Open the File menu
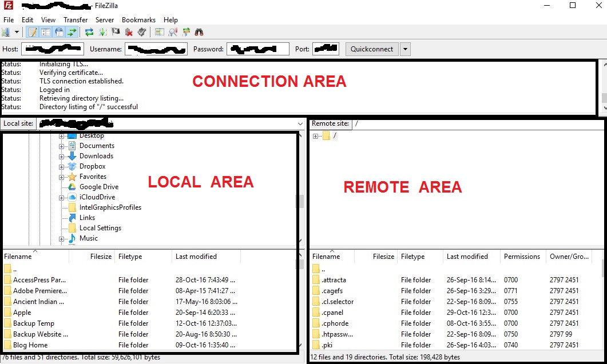 coord(9,20)
